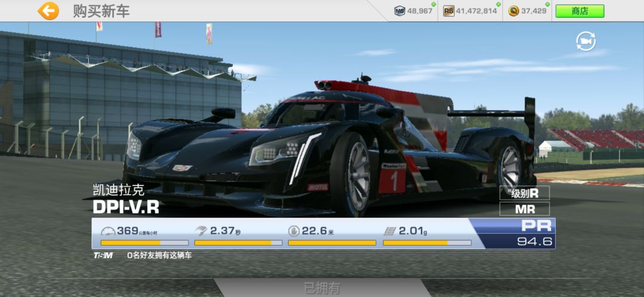Select the 级别R class badge

[x=525, y=193]
